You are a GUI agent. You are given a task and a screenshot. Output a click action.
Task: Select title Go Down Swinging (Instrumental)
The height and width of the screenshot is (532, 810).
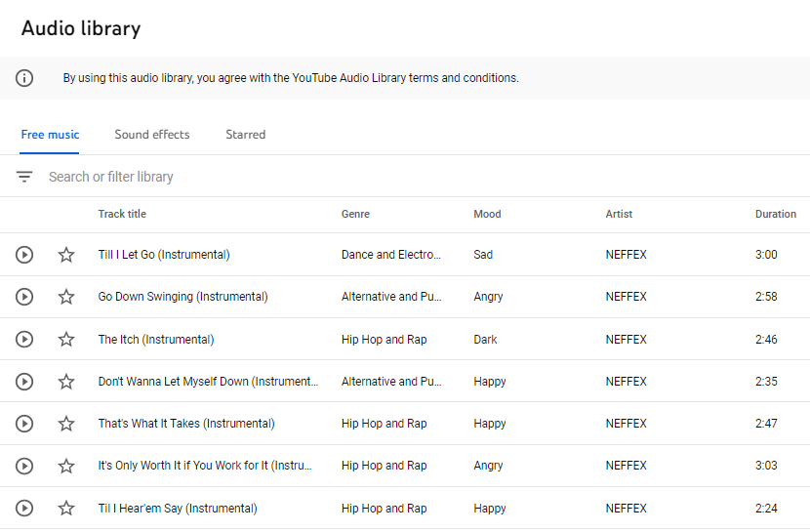click(182, 297)
